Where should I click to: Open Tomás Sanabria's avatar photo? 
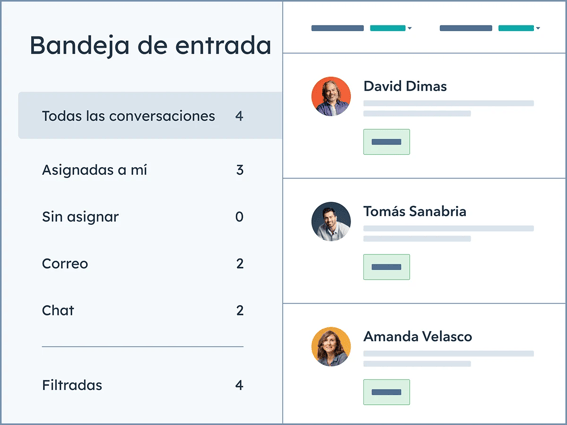coord(331,221)
